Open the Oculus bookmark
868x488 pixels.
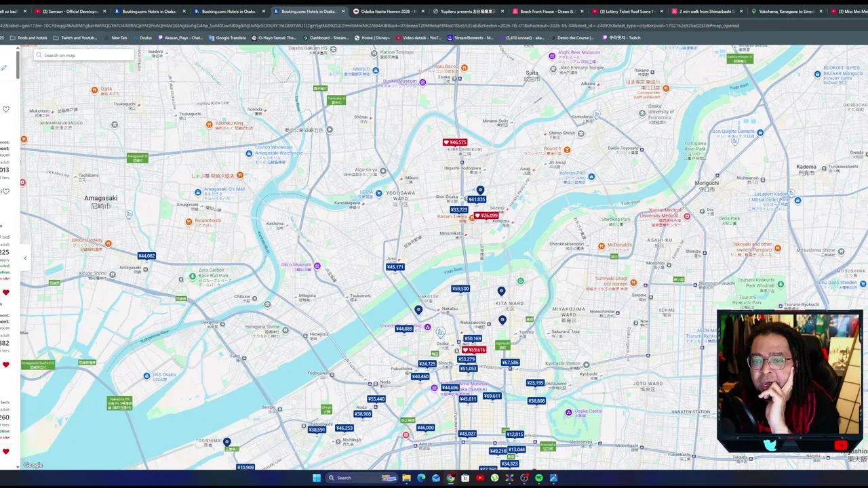coord(142,38)
